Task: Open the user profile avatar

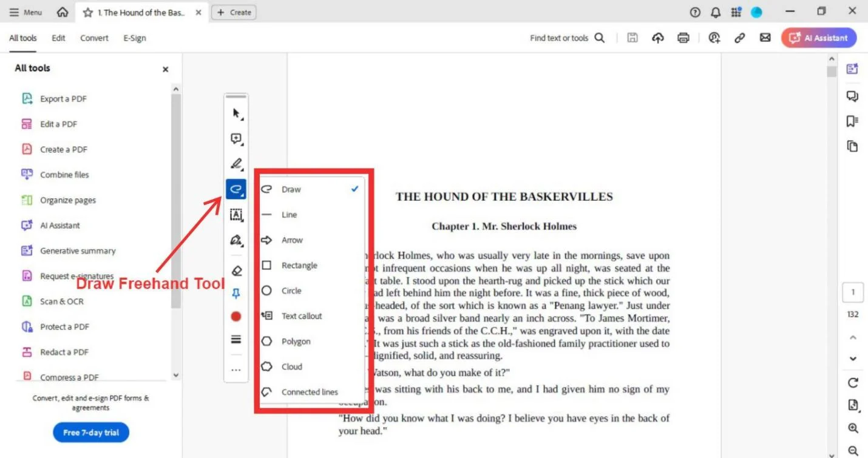Action: pyautogui.click(x=756, y=12)
